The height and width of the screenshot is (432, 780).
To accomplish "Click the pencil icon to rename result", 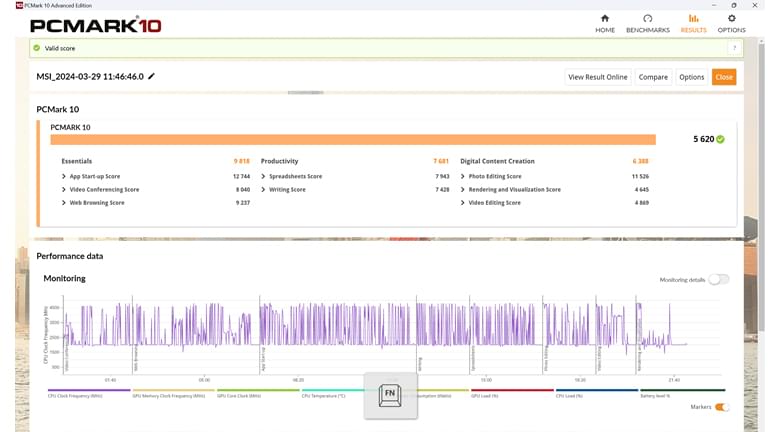I will pos(151,76).
